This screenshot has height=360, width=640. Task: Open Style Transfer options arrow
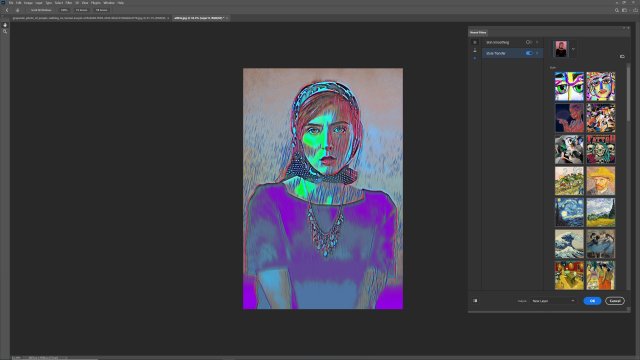point(537,53)
